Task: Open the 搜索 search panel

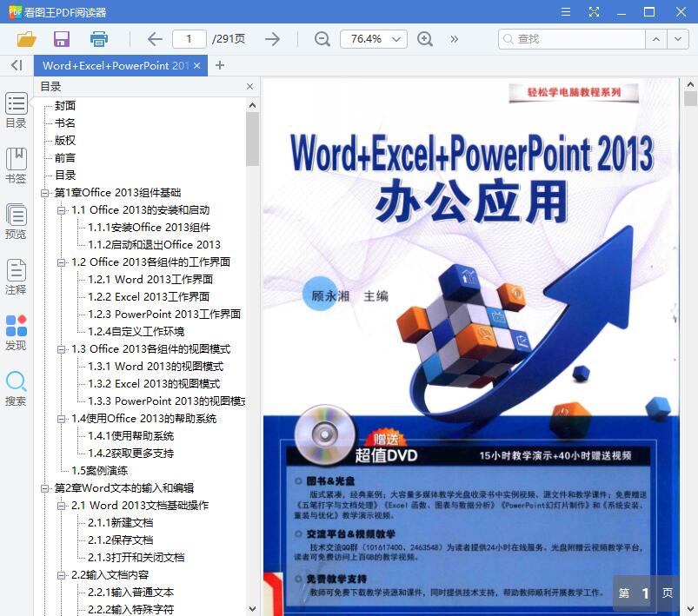Action: (16, 388)
